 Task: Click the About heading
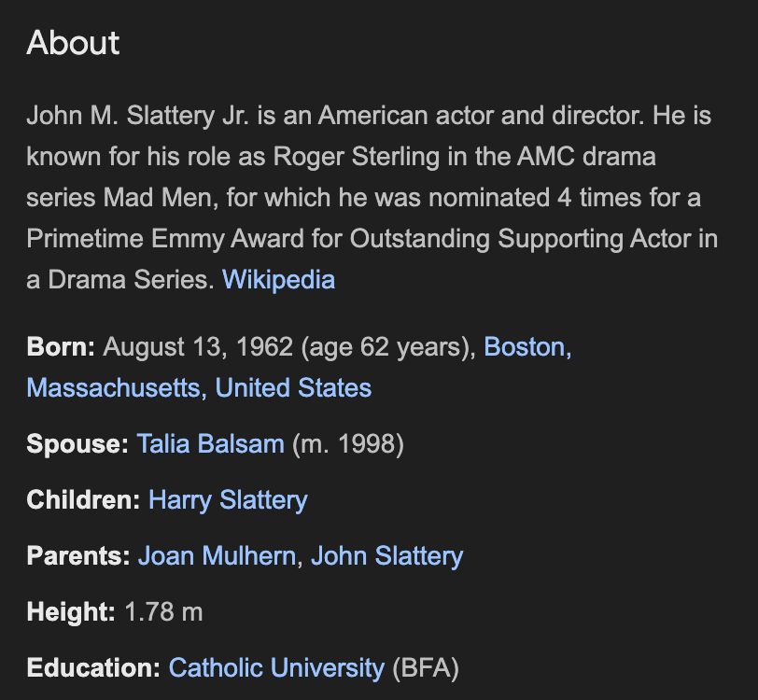[x=73, y=43]
